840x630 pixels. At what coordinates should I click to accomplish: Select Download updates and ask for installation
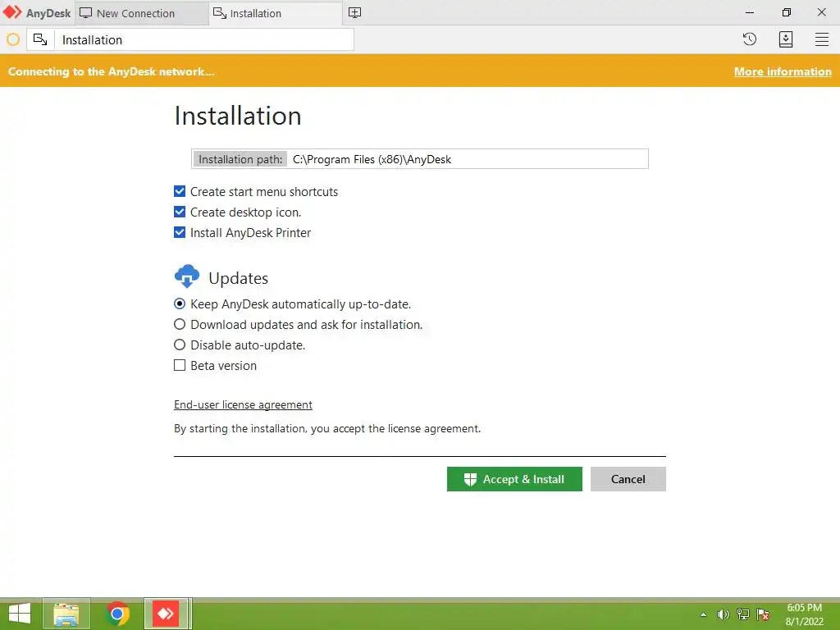coord(180,324)
